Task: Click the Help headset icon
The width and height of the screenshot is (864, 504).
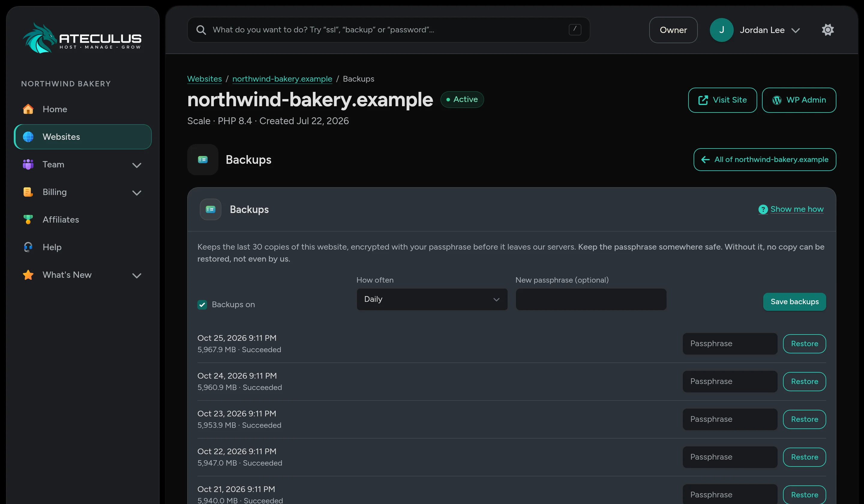Action: click(28, 247)
